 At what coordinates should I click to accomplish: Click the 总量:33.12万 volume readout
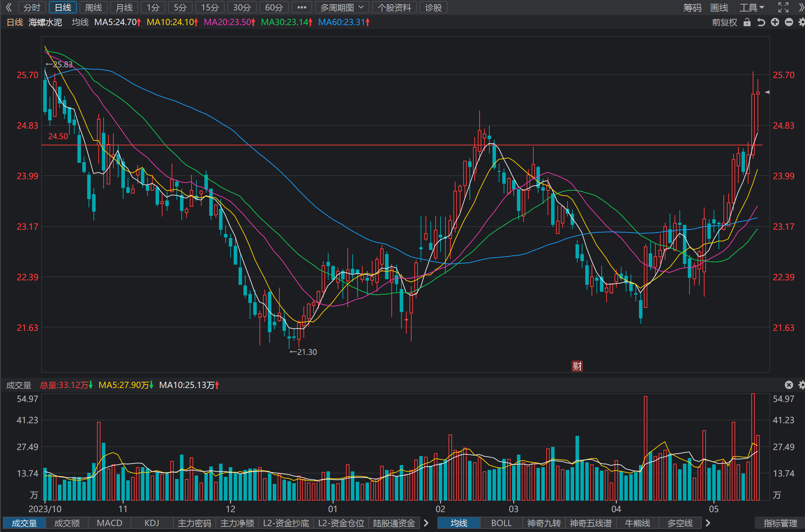(66, 385)
